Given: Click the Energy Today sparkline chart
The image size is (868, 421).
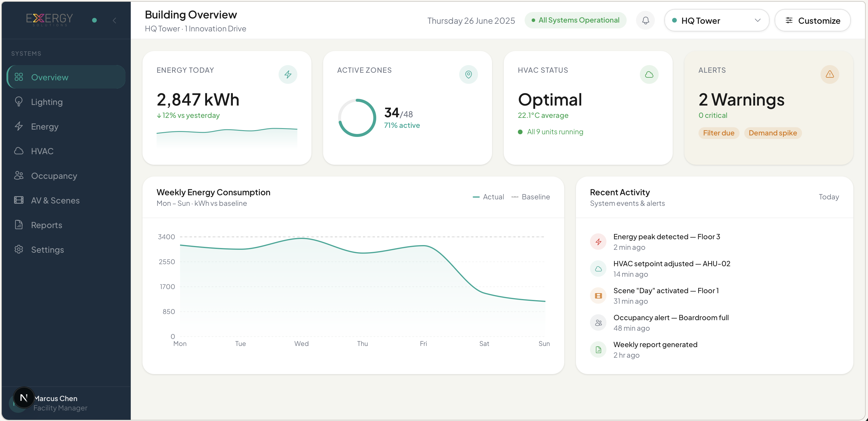Looking at the screenshot, I should 227,137.
